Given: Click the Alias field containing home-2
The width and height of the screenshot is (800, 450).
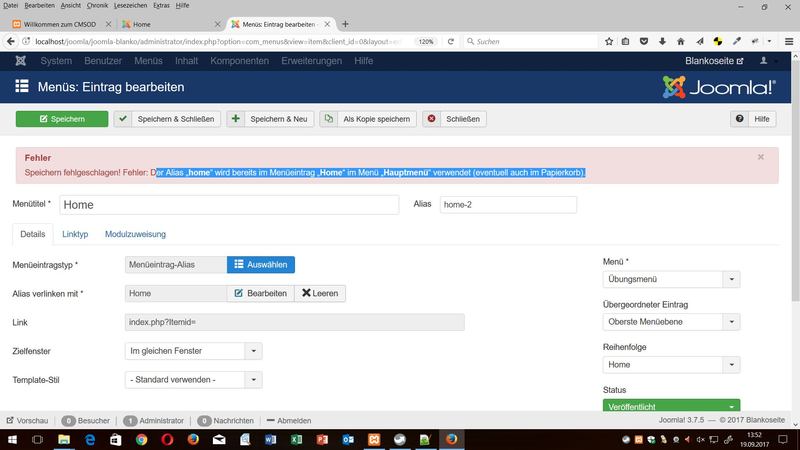Looking at the screenshot, I should coord(508,205).
